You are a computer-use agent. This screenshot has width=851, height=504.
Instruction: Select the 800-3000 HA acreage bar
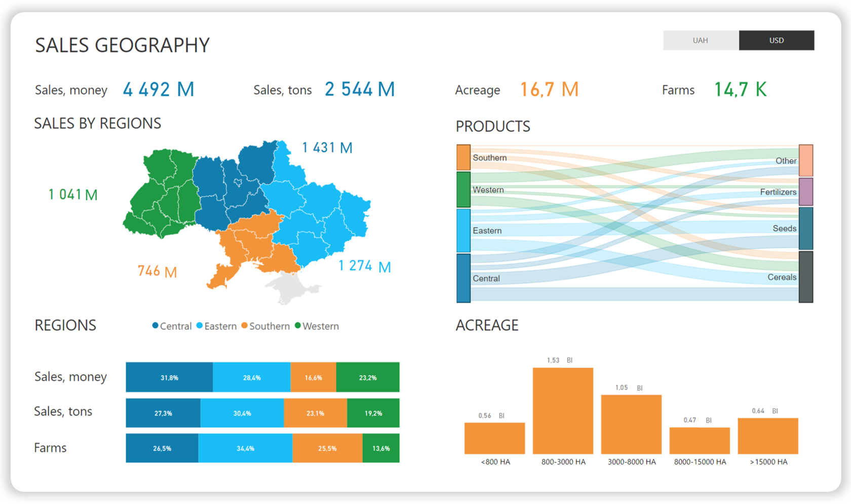click(562, 410)
